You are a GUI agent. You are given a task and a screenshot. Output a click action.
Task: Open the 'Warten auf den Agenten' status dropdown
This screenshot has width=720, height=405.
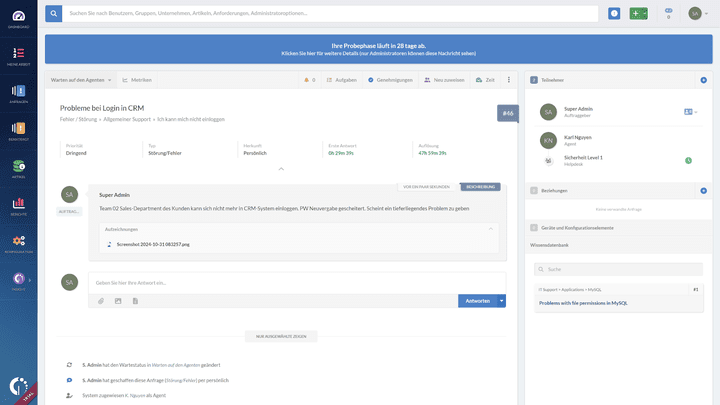[80, 79]
